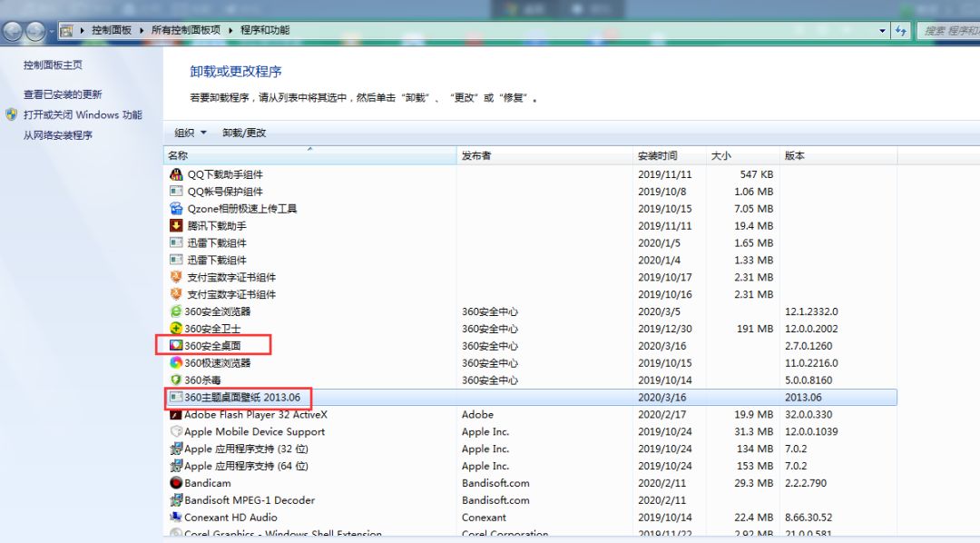This screenshot has height=543, width=980.
Task: Click the Conexant HD Audio icon
Action: [174, 518]
